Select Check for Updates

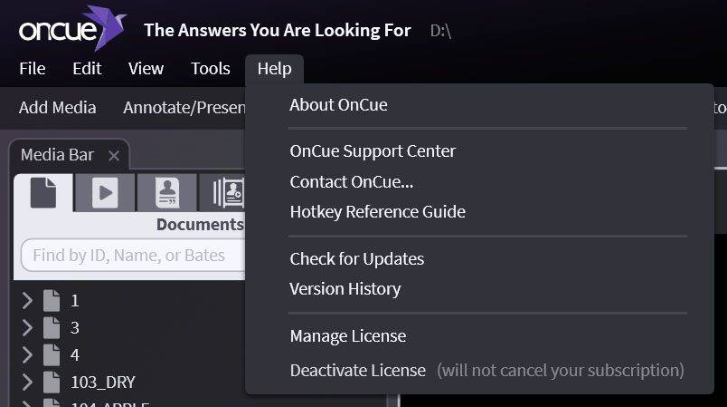pos(357,259)
